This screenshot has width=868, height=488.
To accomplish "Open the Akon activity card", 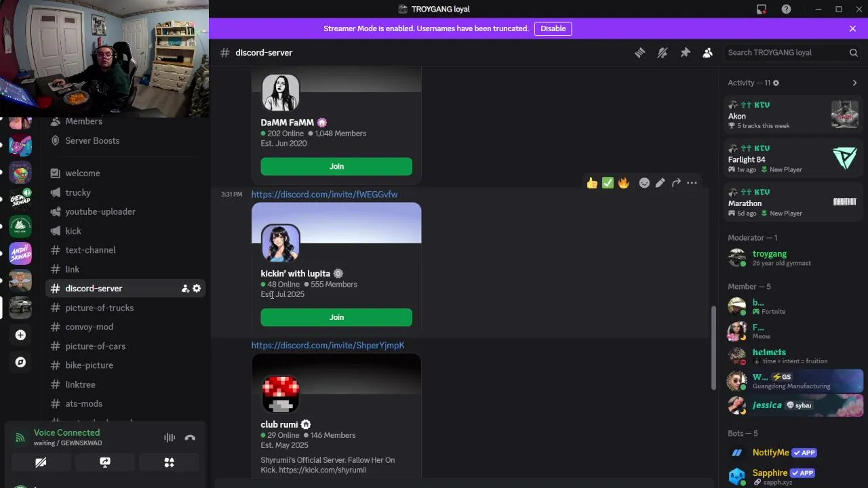I will [x=793, y=115].
